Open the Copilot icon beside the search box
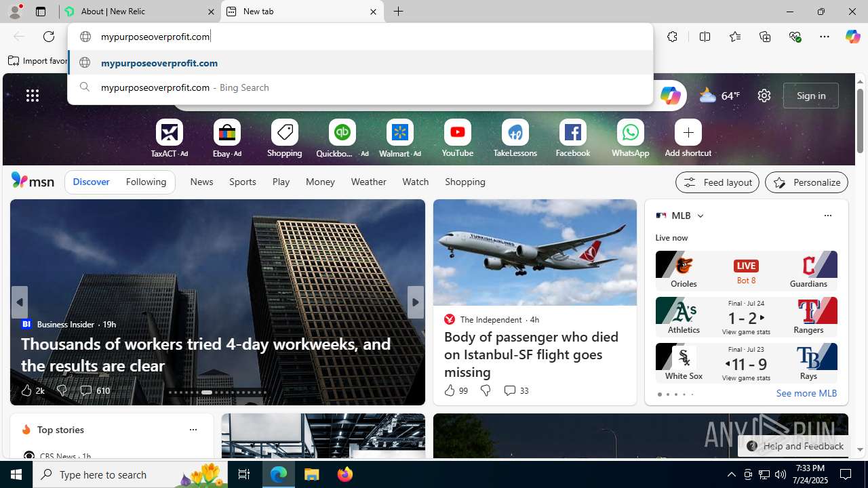Image resolution: width=868 pixels, height=488 pixels. [670, 96]
